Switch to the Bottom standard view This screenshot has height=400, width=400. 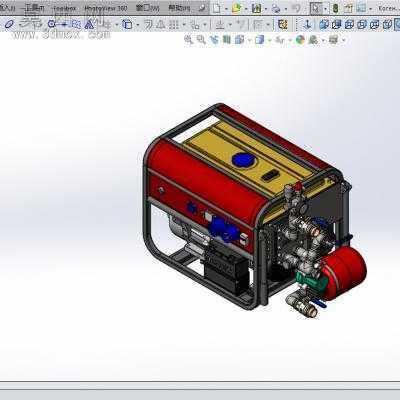pyautogui.click(x=387, y=24)
